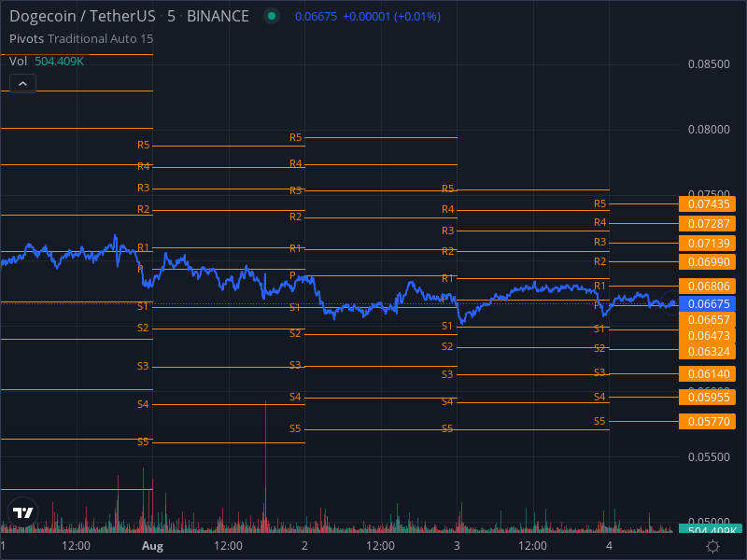Click the 0.06324 S2 price label

point(708,352)
